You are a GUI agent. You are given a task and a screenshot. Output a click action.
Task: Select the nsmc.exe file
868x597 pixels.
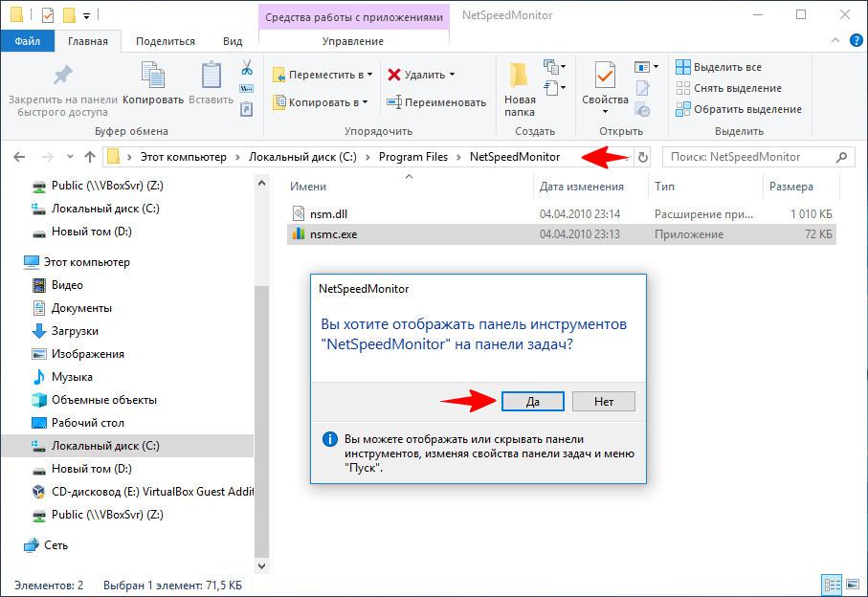coord(562,234)
